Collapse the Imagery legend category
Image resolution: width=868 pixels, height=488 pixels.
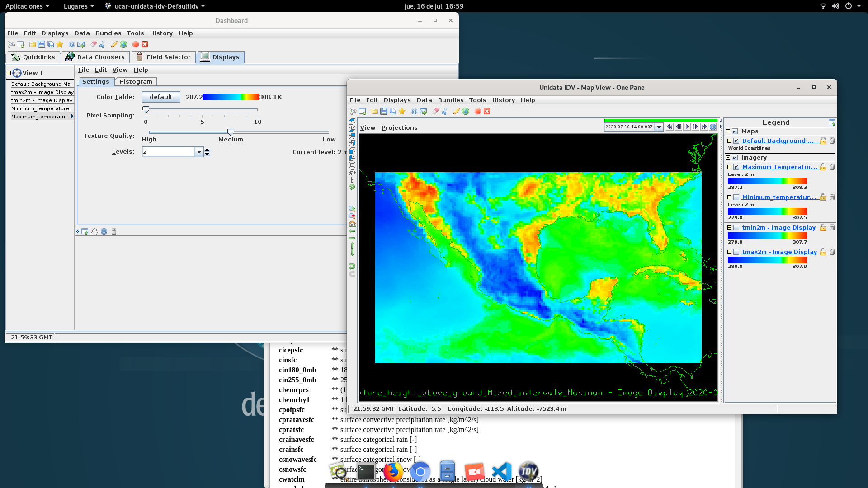click(728, 157)
